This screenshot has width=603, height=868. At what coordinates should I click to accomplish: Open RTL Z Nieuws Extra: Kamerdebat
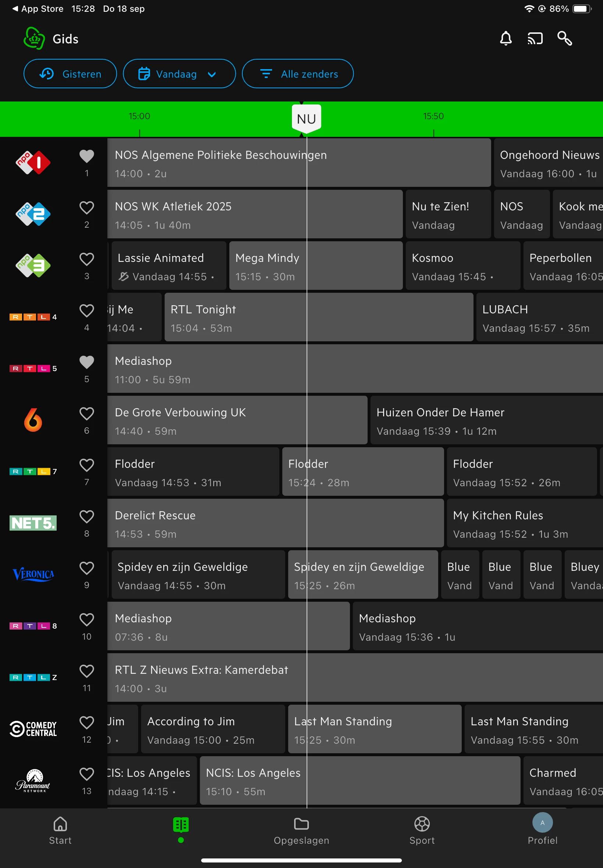[355, 677]
